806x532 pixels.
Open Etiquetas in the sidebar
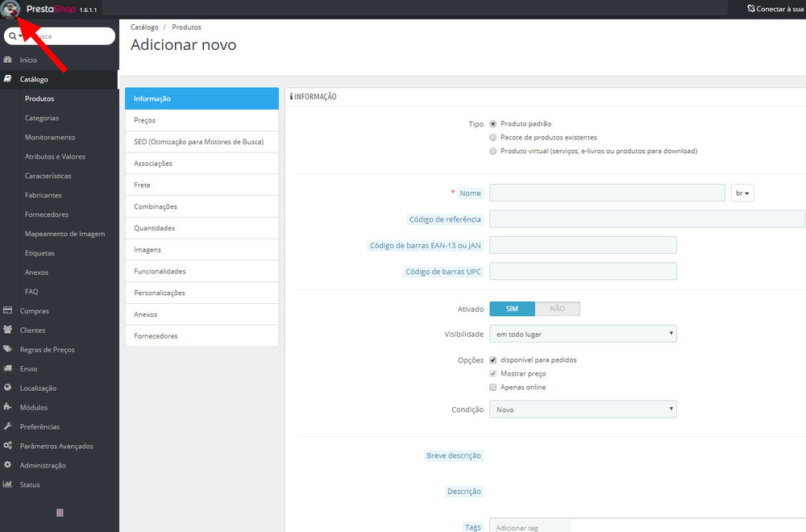(39, 253)
